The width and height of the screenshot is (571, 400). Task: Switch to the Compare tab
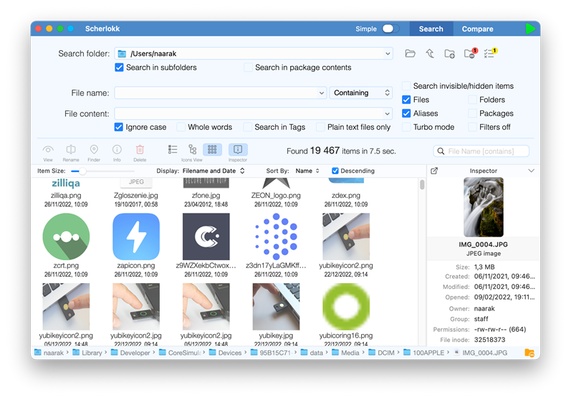click(x=477, y=29)
